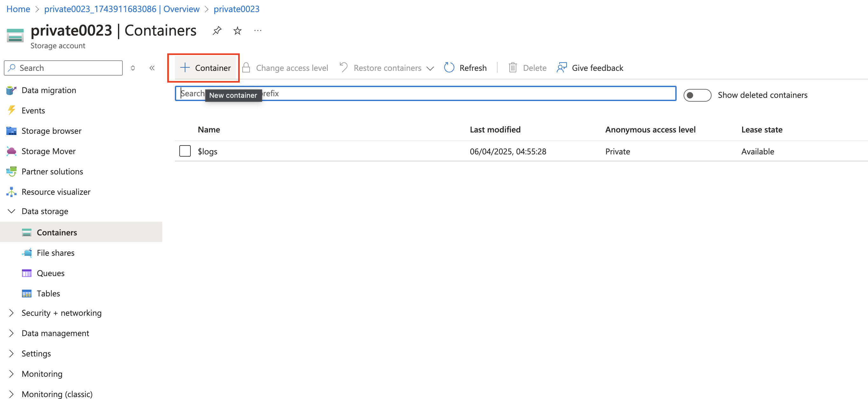This screenshot has height=399, width=868.
Task: Collapse the Data storage section
Action: click(x=11, y=211)
